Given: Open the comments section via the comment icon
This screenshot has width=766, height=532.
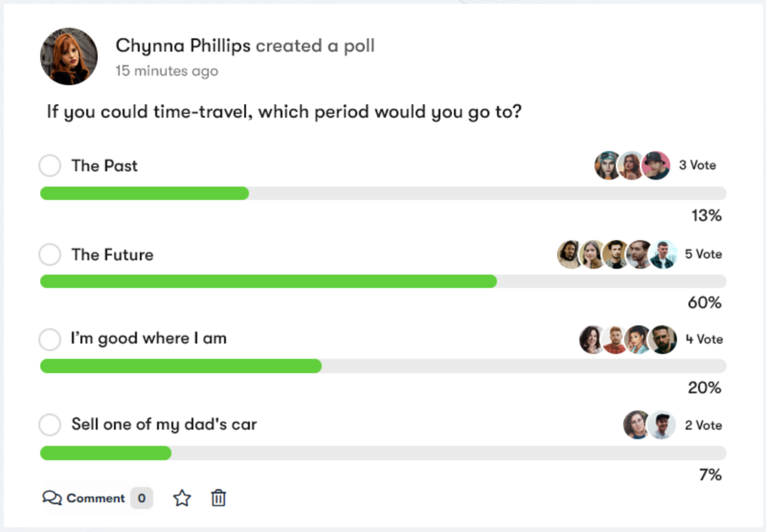Looking at the screenshot, I should click(x=53, y=498).
